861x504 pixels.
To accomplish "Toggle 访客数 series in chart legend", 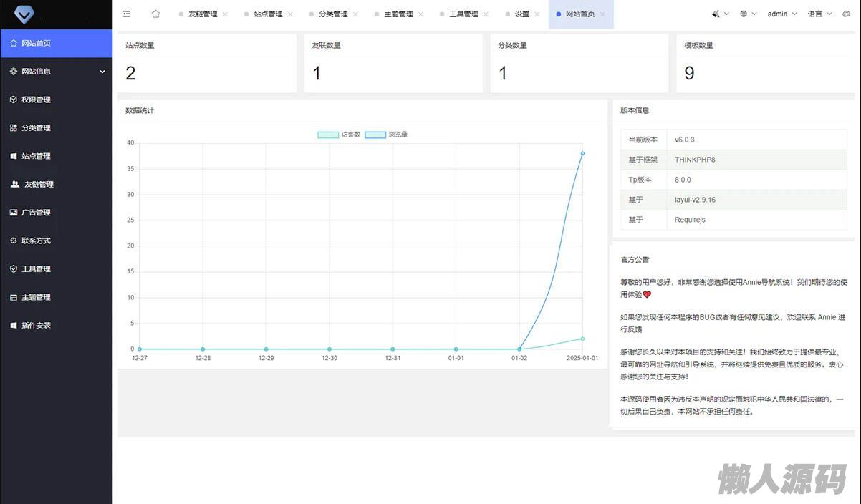I will click(x=340, y=135).
